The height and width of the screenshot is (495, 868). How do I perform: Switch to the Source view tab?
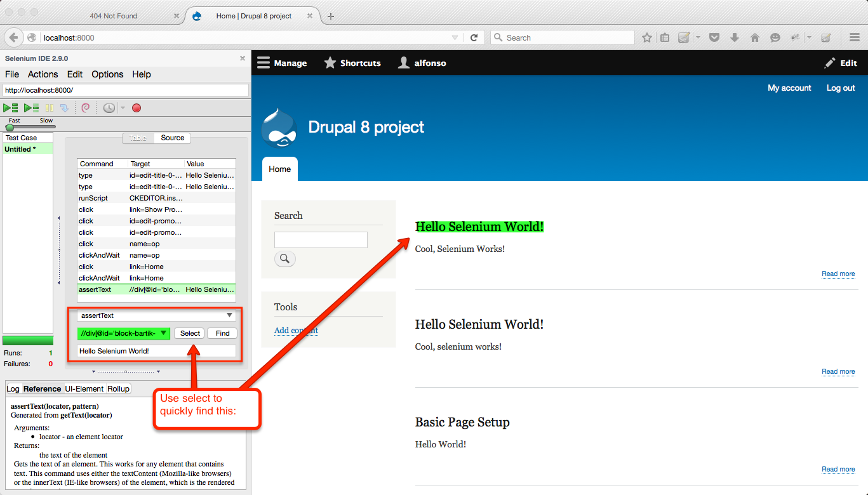tap(173, 138)
